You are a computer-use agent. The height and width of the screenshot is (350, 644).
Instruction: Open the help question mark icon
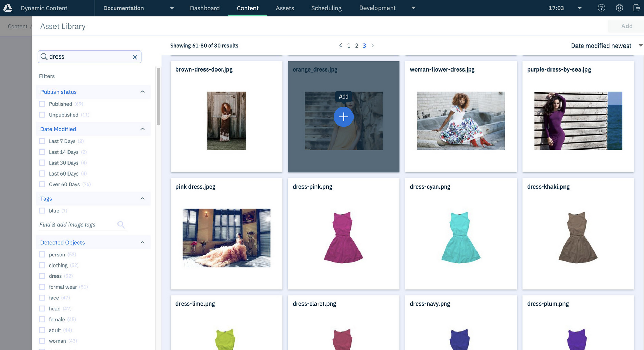click(601, 8)
